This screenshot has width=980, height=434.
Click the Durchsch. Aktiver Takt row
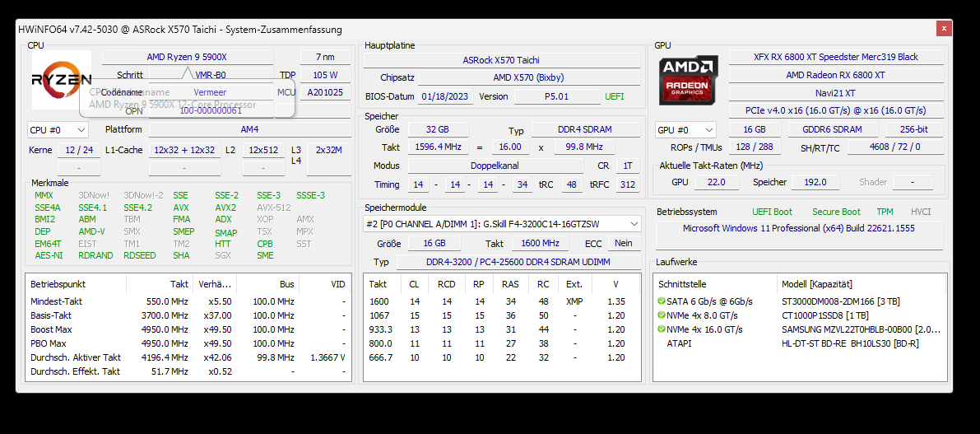pyautogui.click(x=188, y=357)
